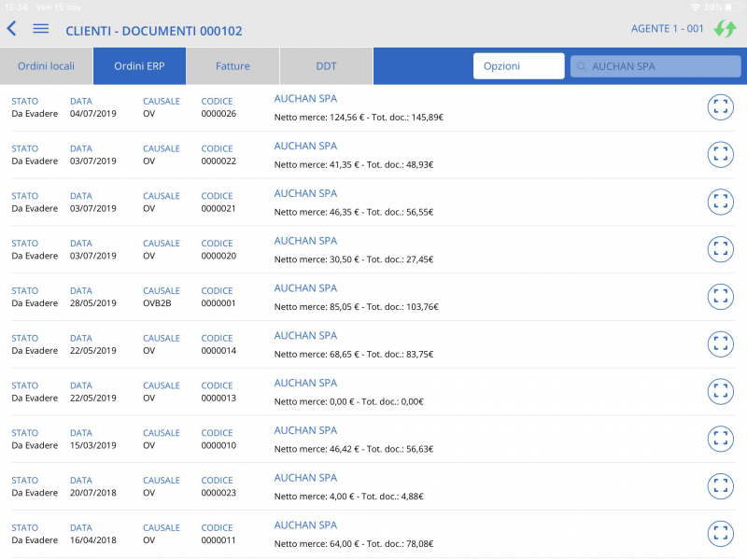Tap the expand icon on the 16/04/2018 order
Viewport: 747px width, 560px height.
[x=720, y=534]
